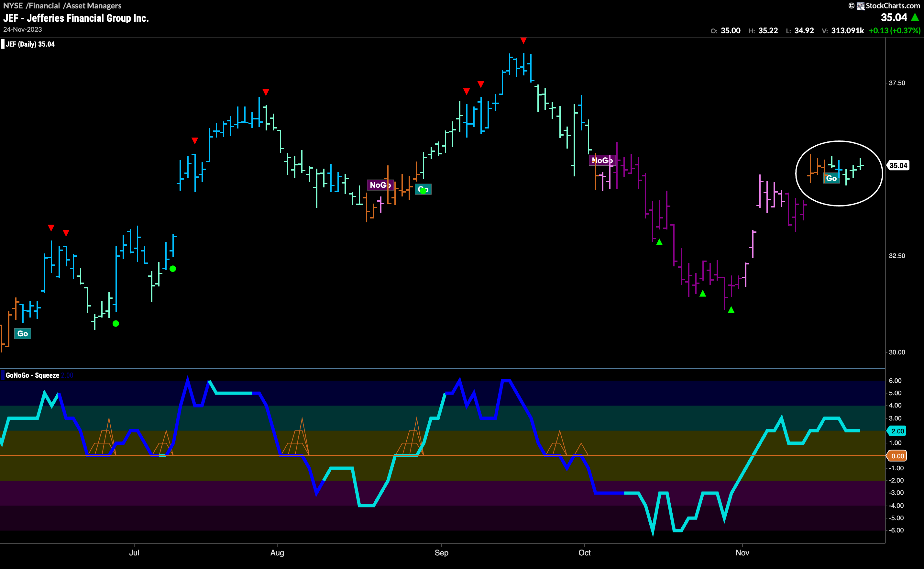
Task: Click the red triangle above the mid-September peak
Action: (x=523, y=40)
